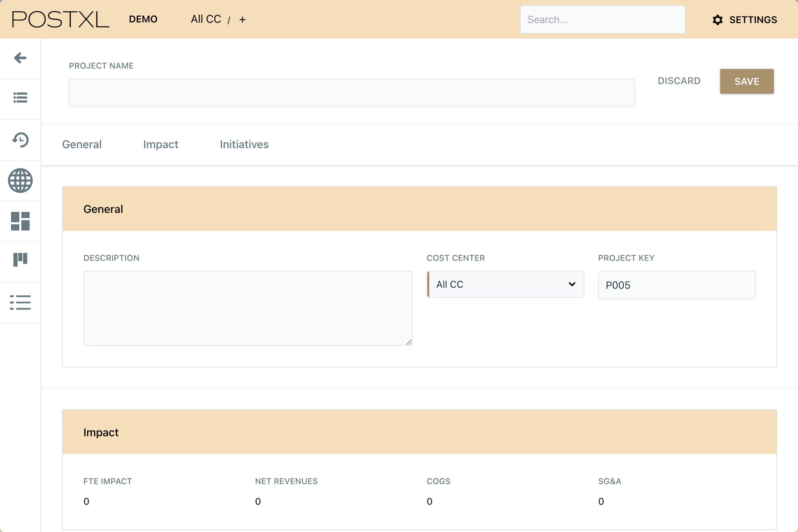The width and height of the screenshot is (798, 532).
Task: Switch to the General tab
Action: tap(82, 144)
